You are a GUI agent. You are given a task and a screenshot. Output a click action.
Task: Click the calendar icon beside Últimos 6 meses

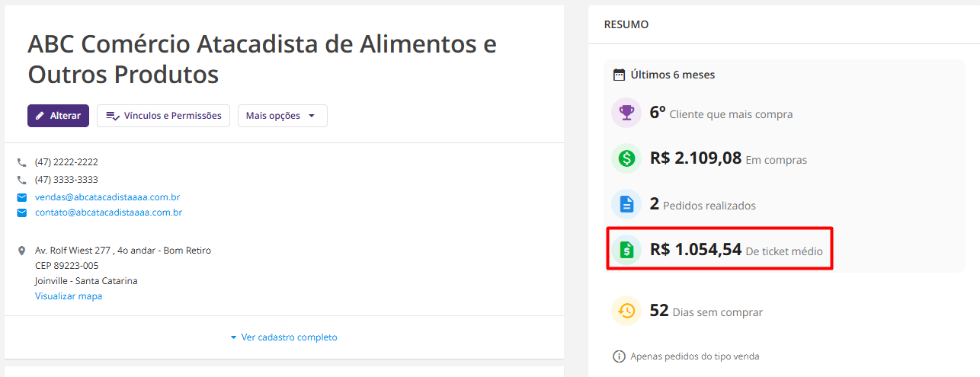coord(620,75)
